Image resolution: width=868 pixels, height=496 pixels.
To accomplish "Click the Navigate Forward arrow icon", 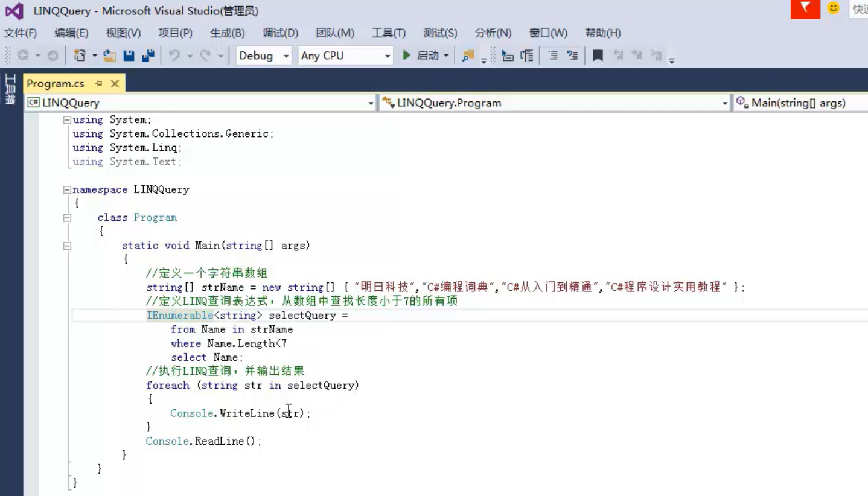I will coord(53,56).
